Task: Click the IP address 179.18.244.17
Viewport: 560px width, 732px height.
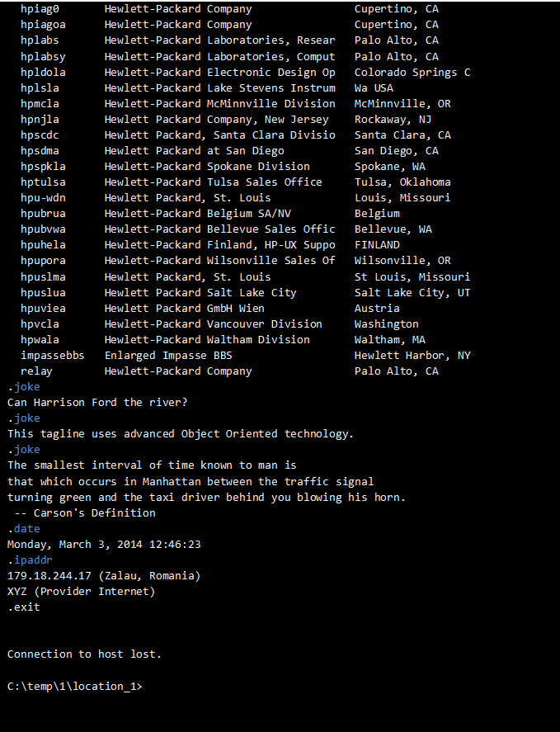Action: [x=49, y=576]
